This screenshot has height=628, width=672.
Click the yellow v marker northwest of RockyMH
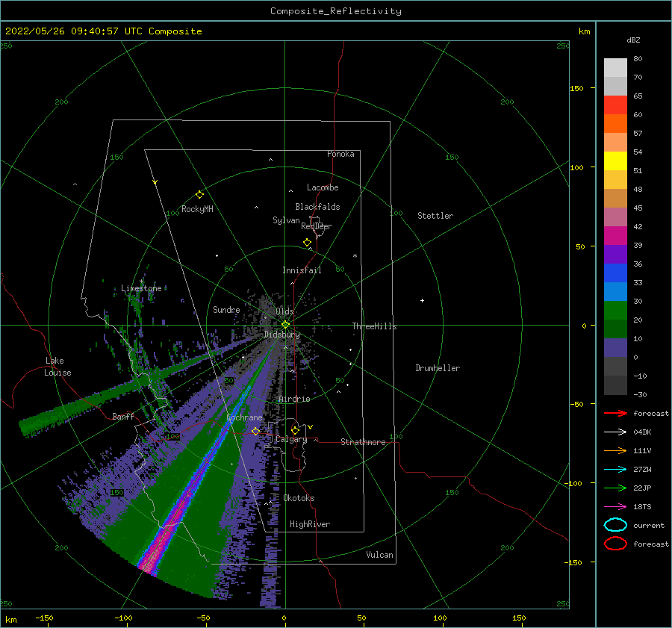pyautogui.click(x=155, y=182)
